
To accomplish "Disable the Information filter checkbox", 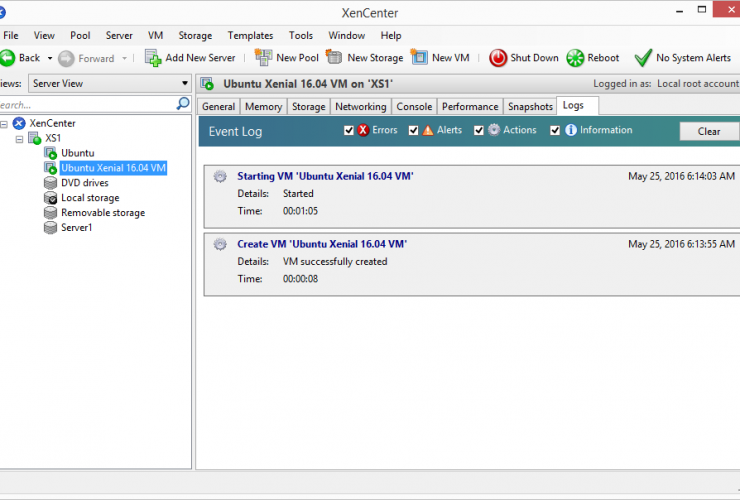I will pyautogui.click(x=556, y=131).
